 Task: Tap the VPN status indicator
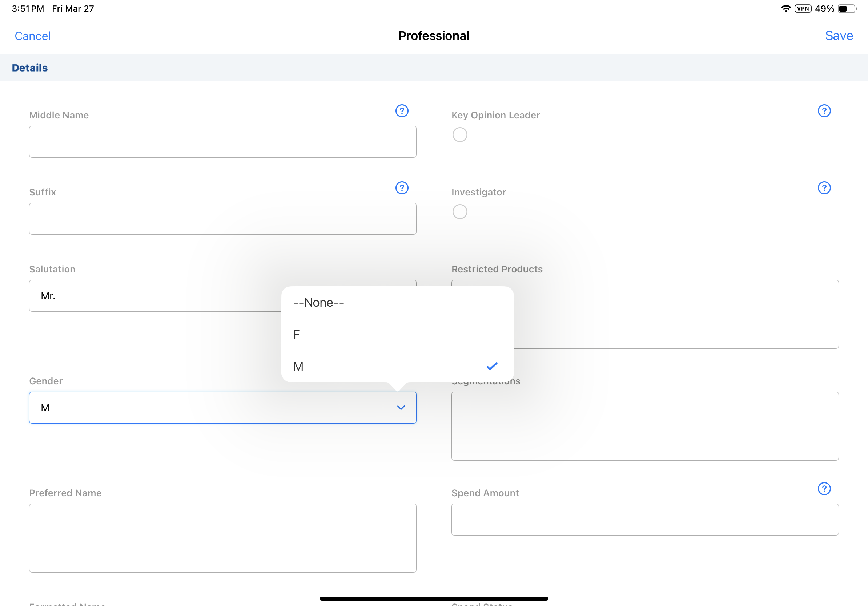(803, 9)
